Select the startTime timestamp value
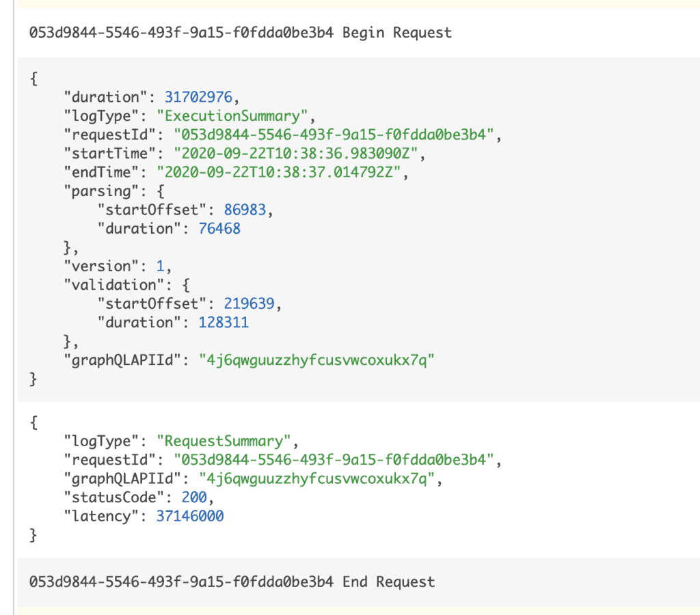Image resolution: width=700 pixels, height=615 pixels. [290, 154]
